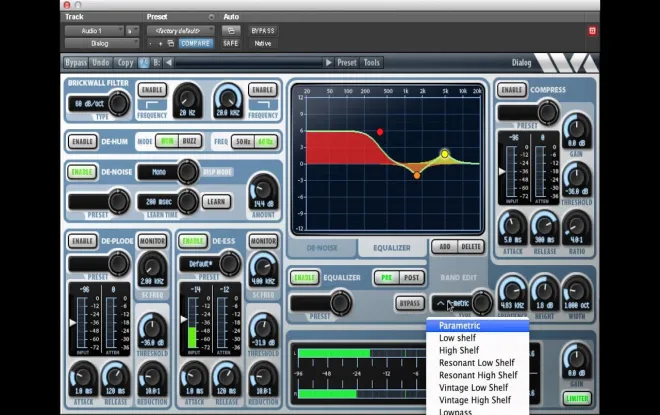Open the Audio 1 track selector dropdown
The width and height of the screenshot is (660, 415).
94,31
